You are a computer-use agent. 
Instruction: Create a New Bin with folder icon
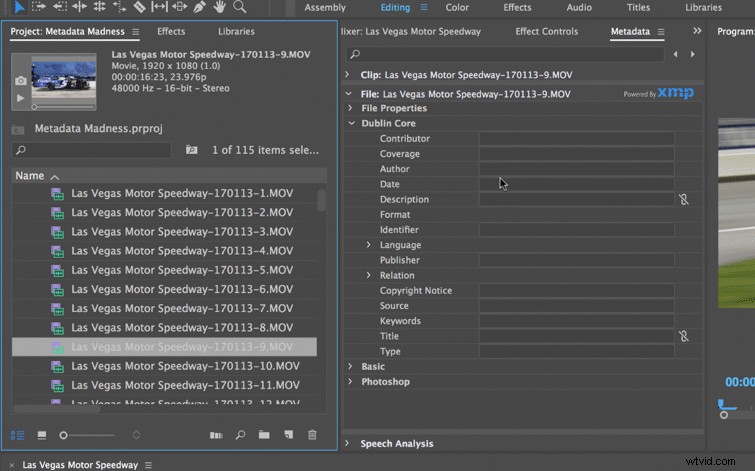click(x=264, y=435)
